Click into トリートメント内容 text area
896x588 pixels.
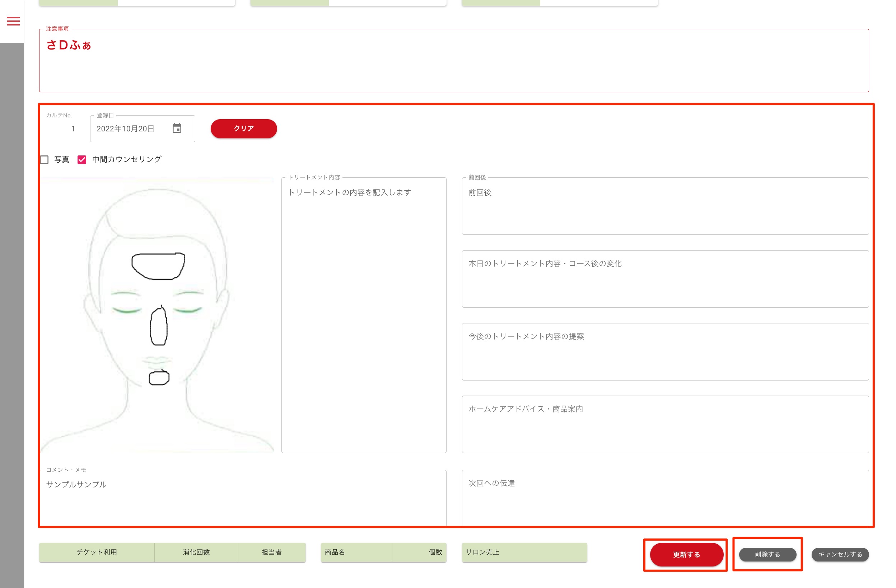click(x=364, y=316)
